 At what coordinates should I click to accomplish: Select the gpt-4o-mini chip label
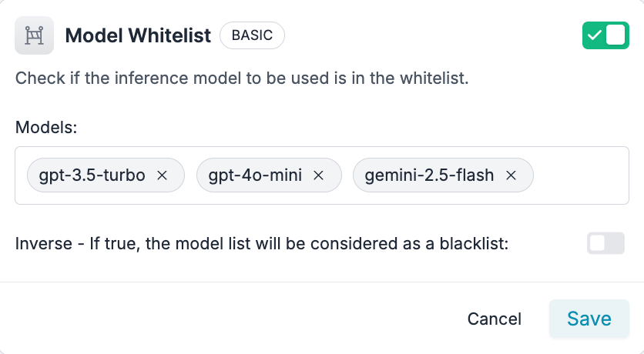(x=254, y=175)
